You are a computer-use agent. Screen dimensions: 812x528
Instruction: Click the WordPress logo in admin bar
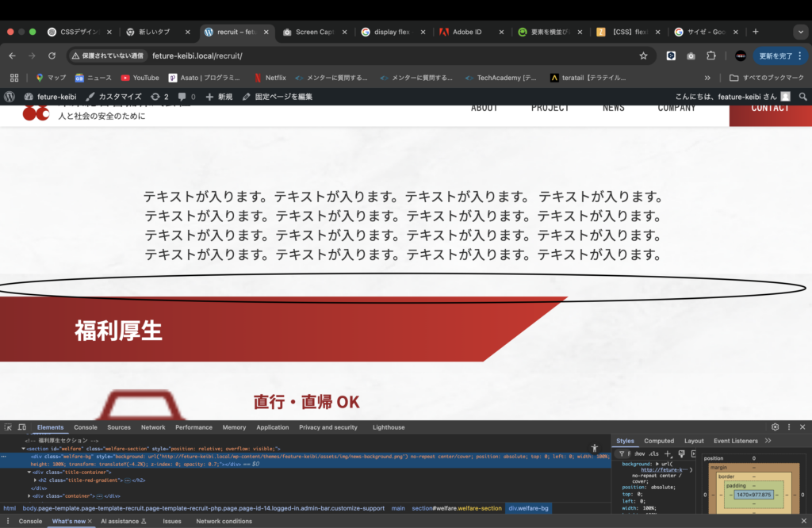(10, 97)
